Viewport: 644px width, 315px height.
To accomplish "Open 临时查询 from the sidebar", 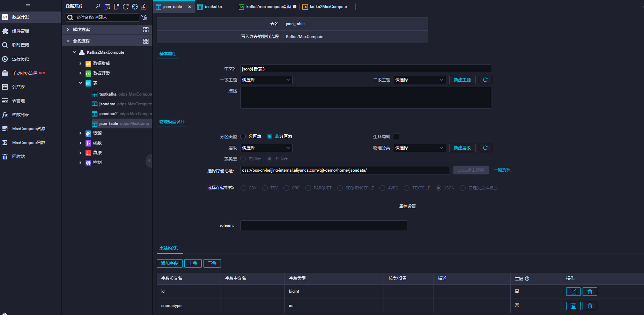I will (21, 45).
